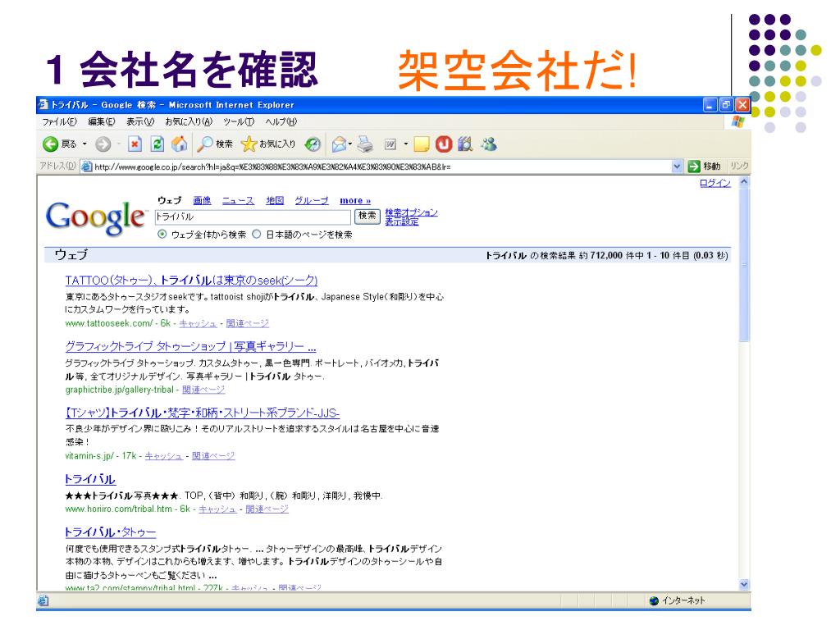This screenshot has width=840, height=630.
Task: Click the Google logo
Action: click(97, 217)
